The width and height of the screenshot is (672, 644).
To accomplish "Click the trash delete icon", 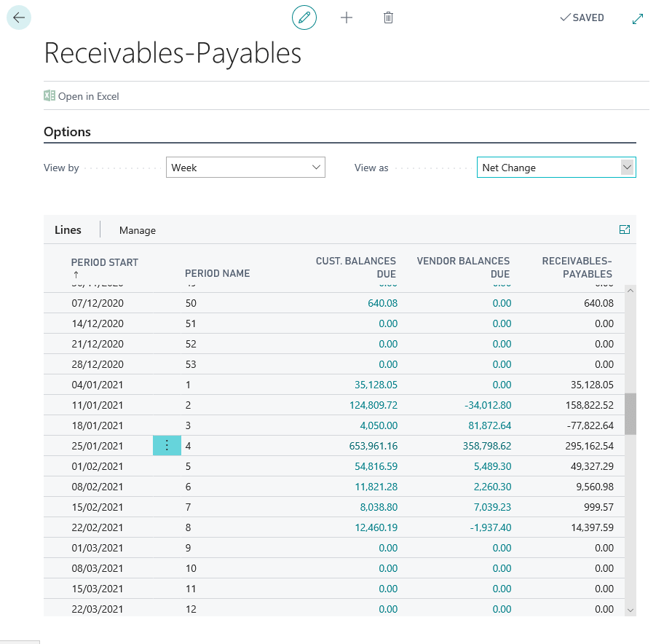I will tap(388, 17).
